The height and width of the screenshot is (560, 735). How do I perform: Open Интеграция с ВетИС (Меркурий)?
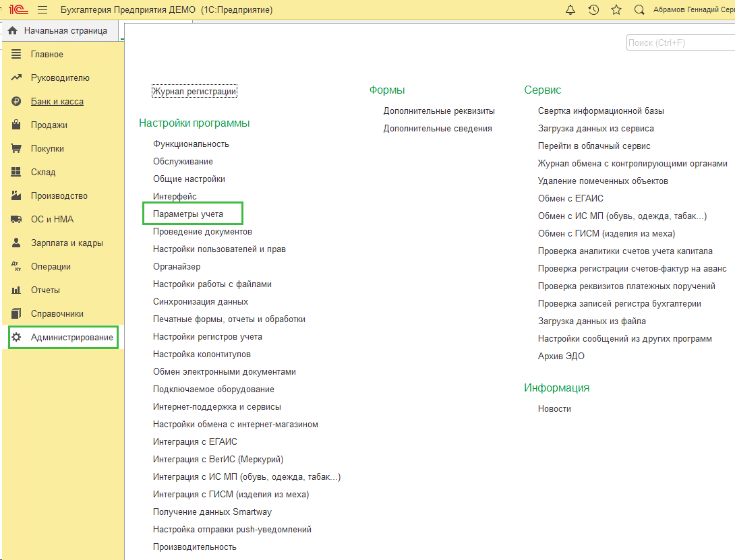tap(218, 459)
